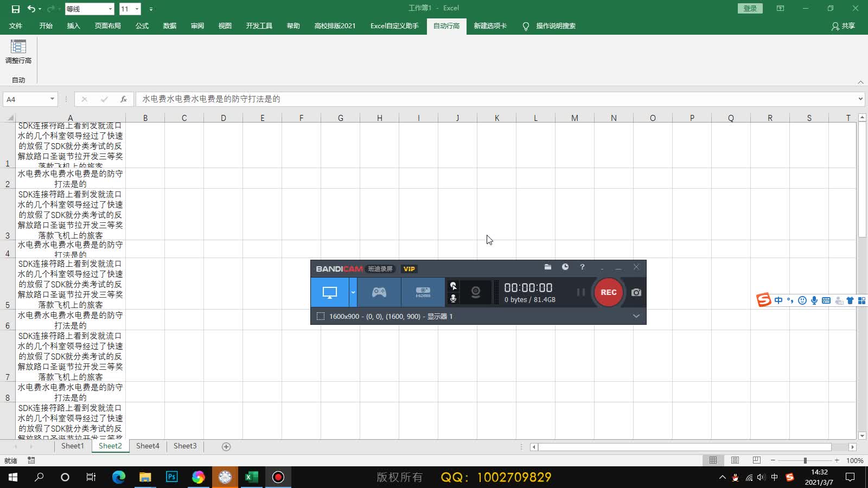Toggle Bandicam mouse cursor effect
Viewport: 868px width, 488px height.
[454, 286]
